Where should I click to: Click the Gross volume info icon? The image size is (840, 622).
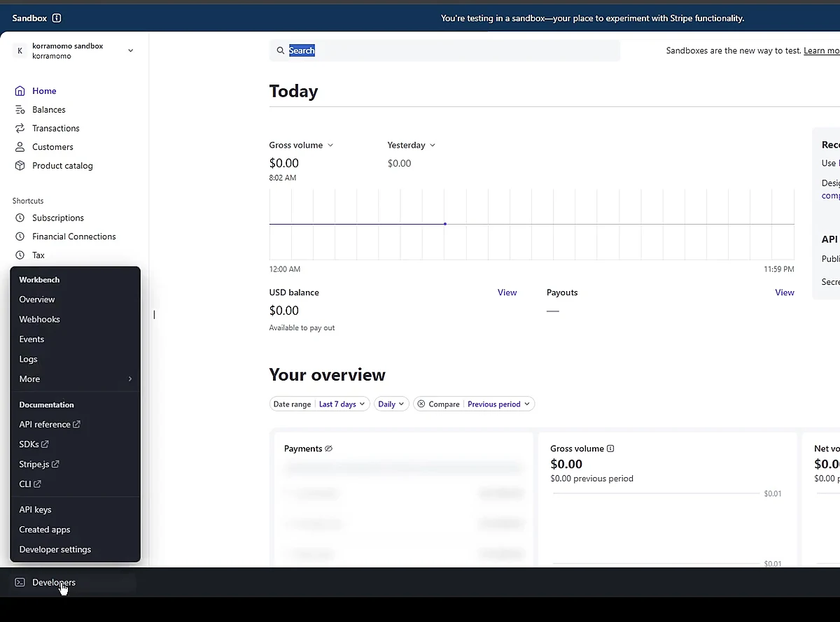610,448
